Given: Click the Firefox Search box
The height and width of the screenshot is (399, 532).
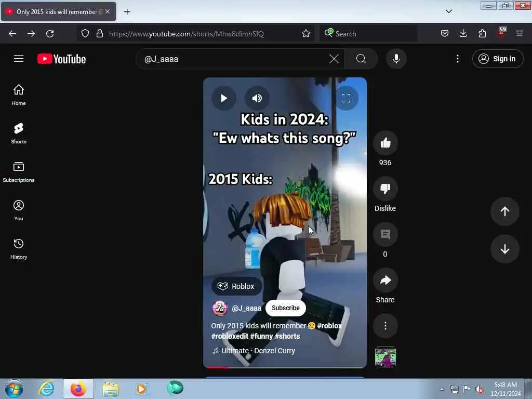Looking at the screenshot, I should 368,34.
